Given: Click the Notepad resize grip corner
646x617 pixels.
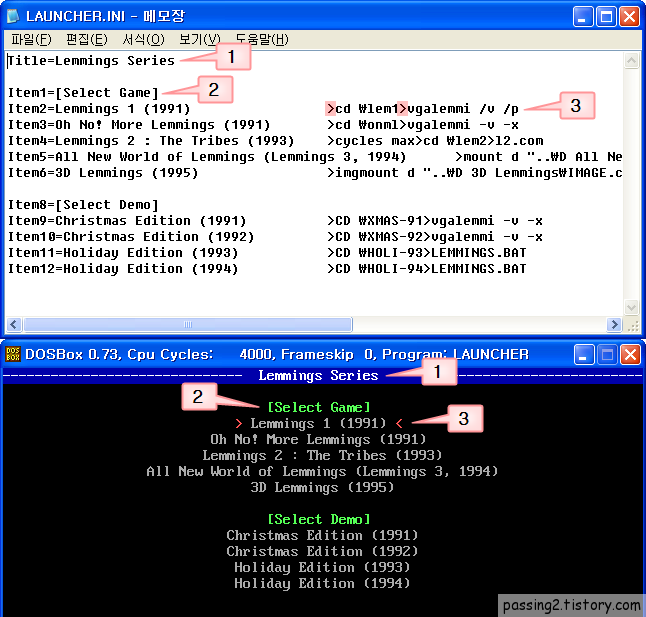Looking at the screenshot, I should point(632,325).
